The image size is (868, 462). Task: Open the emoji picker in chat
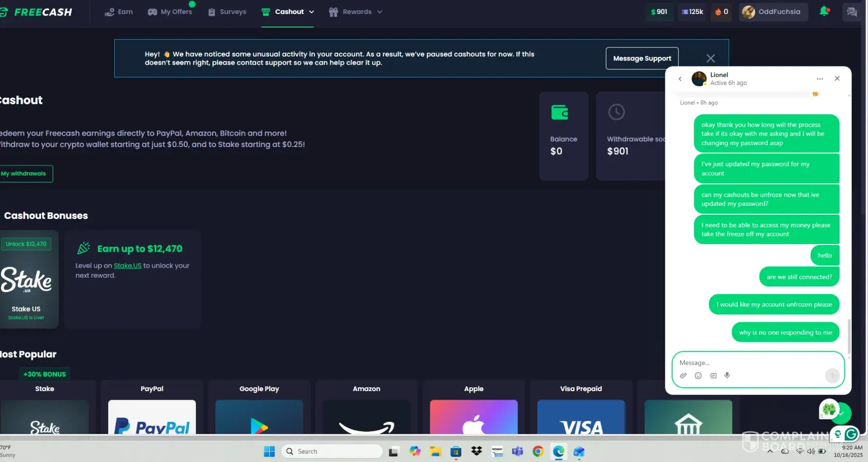(x=698, y=376)
